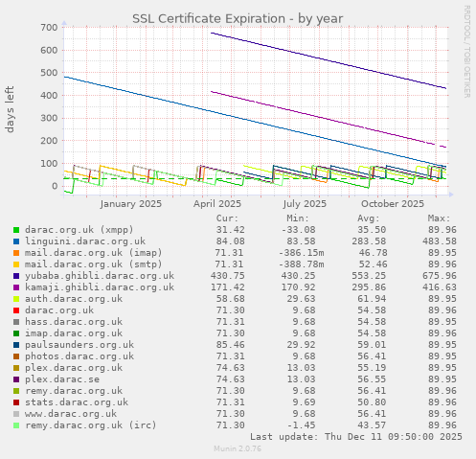This screenshot has height=459, width=476.
Task: Select the plex.darac.se legend label
Action: pos(62,379)
